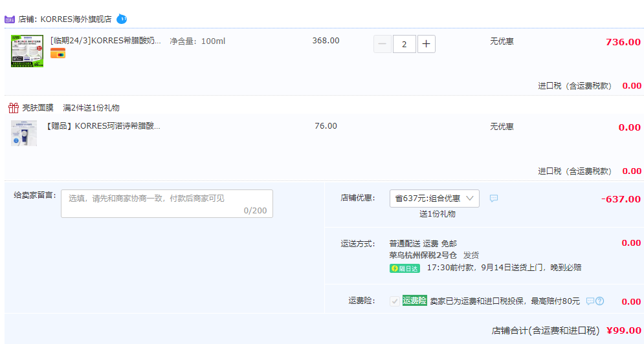Click the 净含量：100ml specification text
The width and height of the screenshot is (644, 344).
coord(197,41)
